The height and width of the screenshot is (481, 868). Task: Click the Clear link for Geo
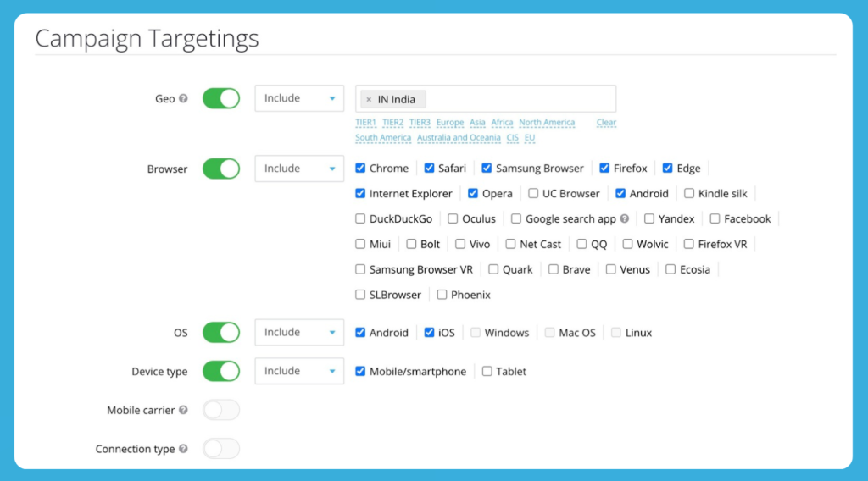tap(606, 123)
